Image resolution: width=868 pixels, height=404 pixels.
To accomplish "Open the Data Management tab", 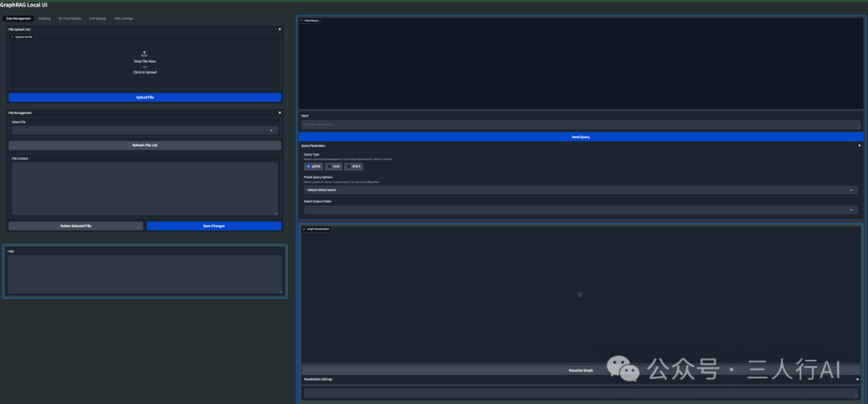I will 18,18.
